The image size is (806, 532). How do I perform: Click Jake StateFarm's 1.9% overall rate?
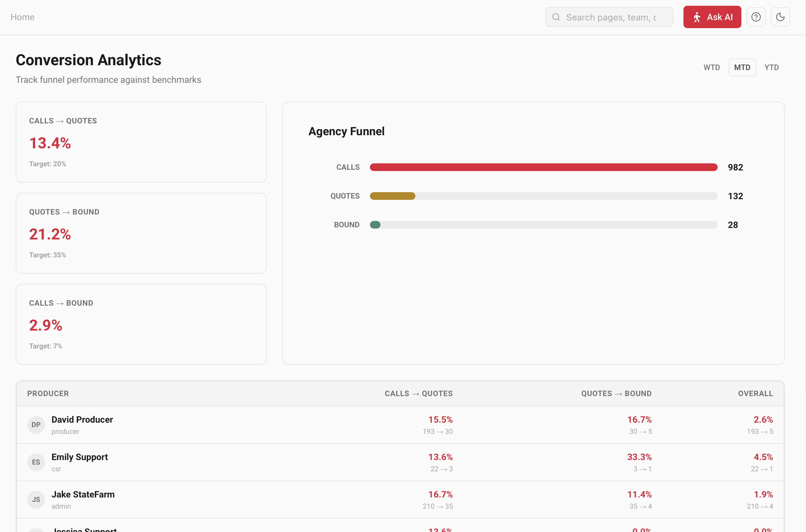[763, 494]
